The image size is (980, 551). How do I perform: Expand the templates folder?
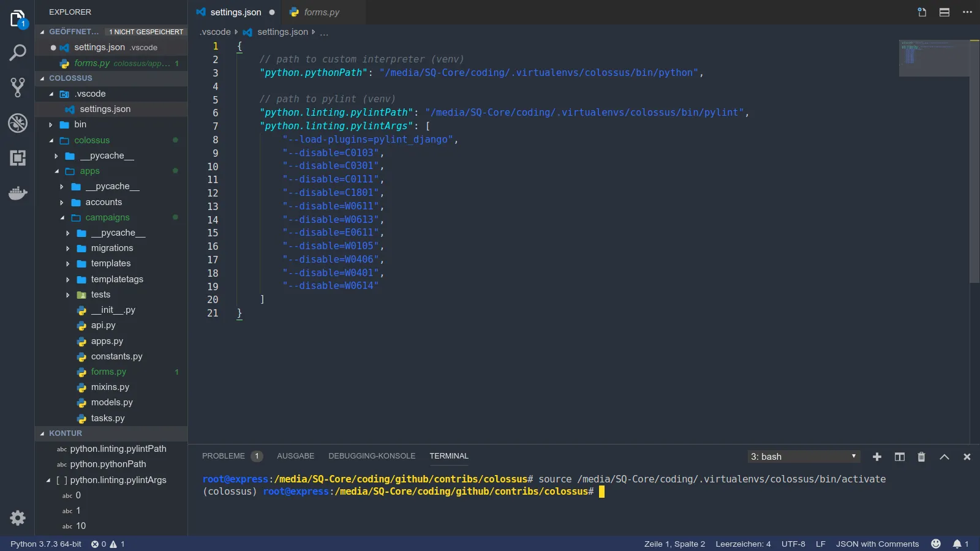tap(68, 264)
